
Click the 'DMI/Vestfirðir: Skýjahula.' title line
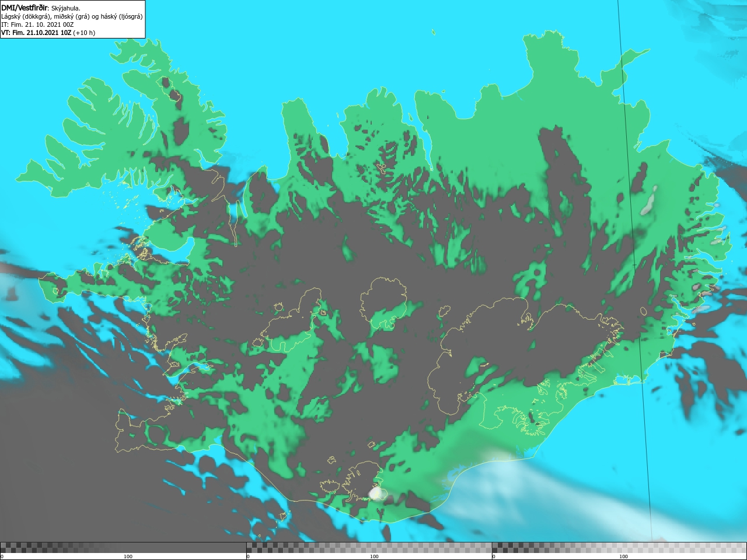click(41, 8)
